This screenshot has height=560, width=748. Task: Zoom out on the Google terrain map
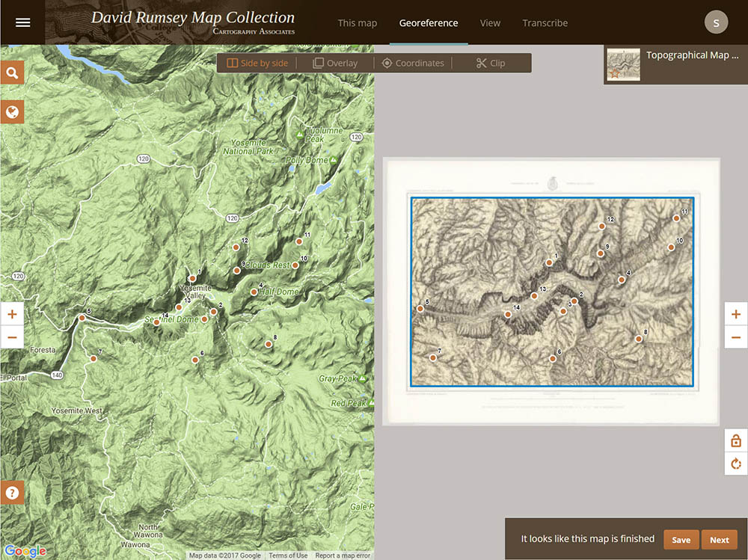(x=12, y=337)
